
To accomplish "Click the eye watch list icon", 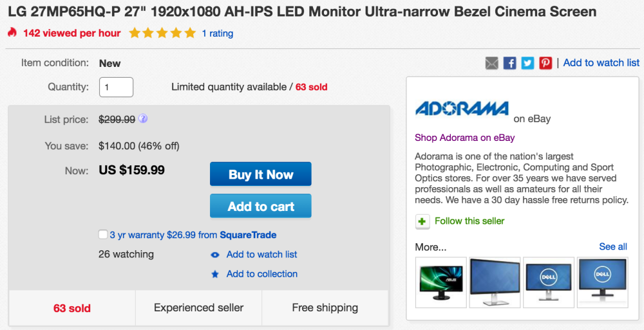I will point(215,255).
